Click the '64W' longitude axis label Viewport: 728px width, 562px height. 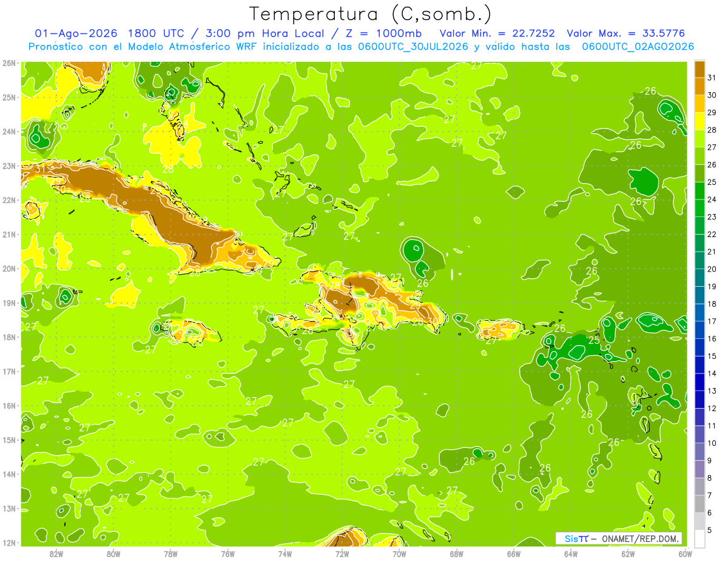point(571,554)
